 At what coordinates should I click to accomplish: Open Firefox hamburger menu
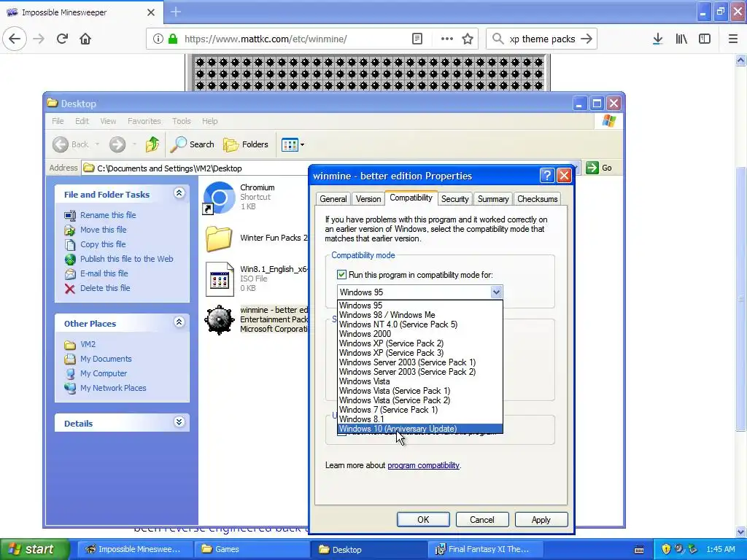733,39
